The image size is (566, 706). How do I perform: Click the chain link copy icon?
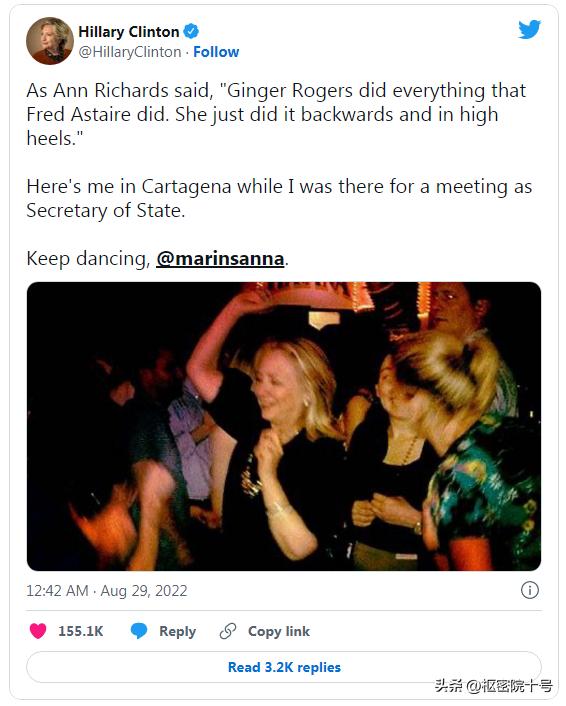coord(228,631)
